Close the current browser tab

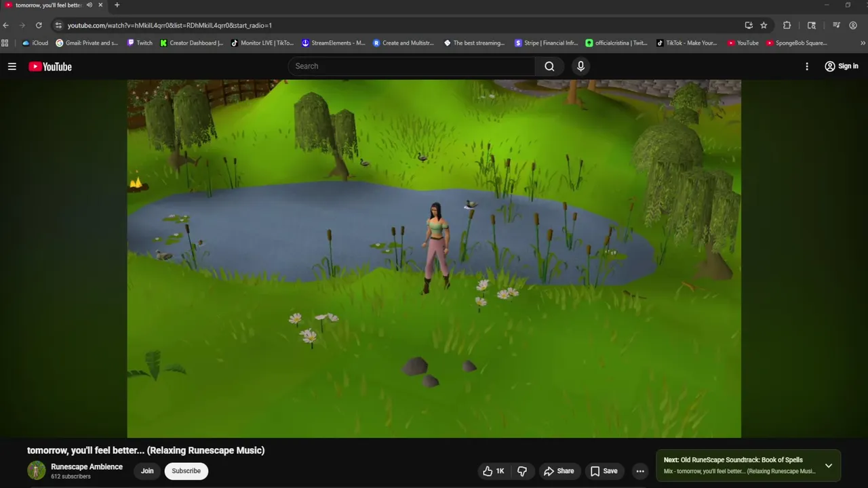pos(100,5)
